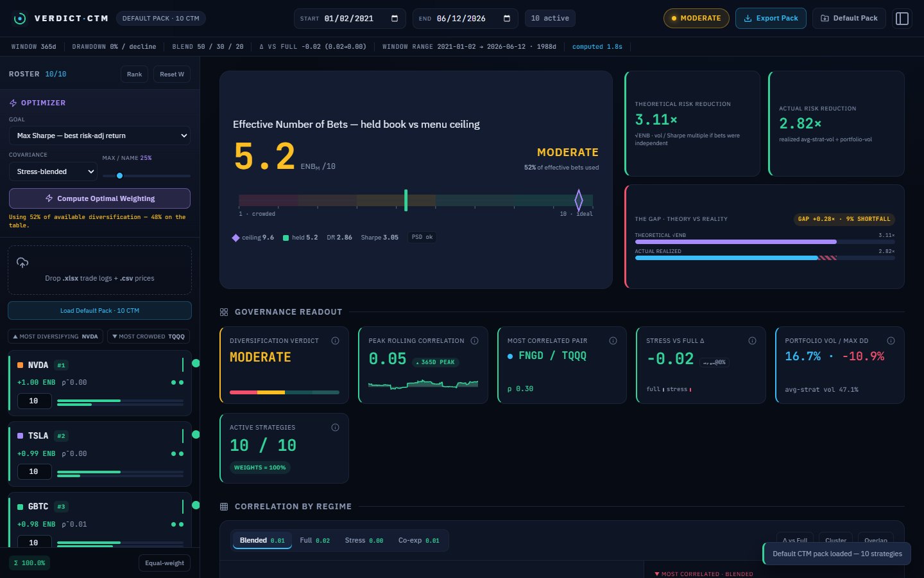Open info icon on Stress vs Full card
Viewport: 924px width, 578px height.
[x=752, y=341]
